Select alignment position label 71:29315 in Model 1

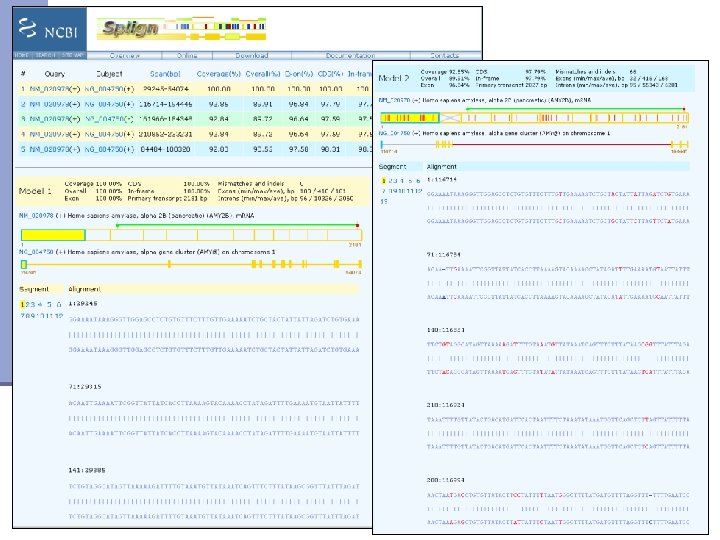coord(85,387)
